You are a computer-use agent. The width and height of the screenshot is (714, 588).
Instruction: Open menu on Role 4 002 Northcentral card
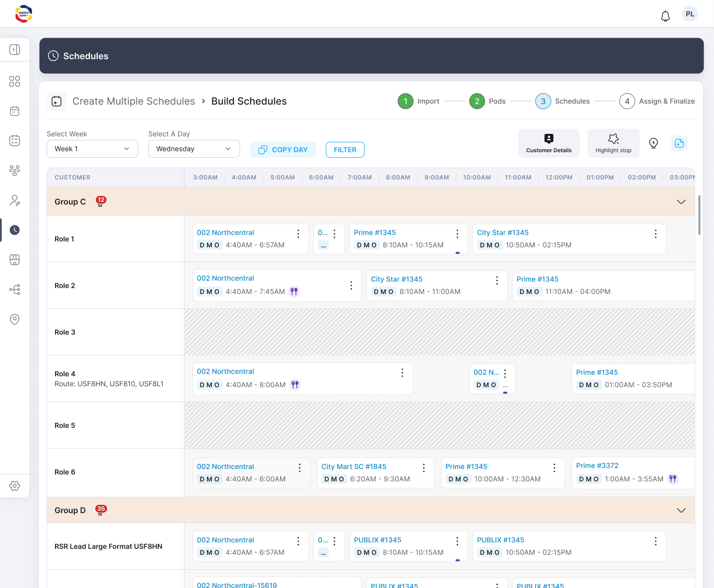point(402,372)
